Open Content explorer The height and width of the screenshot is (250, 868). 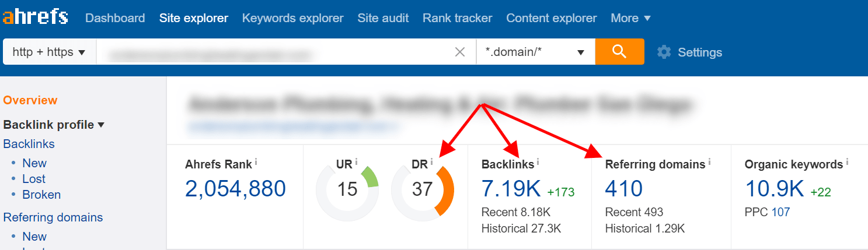point(552,18)
